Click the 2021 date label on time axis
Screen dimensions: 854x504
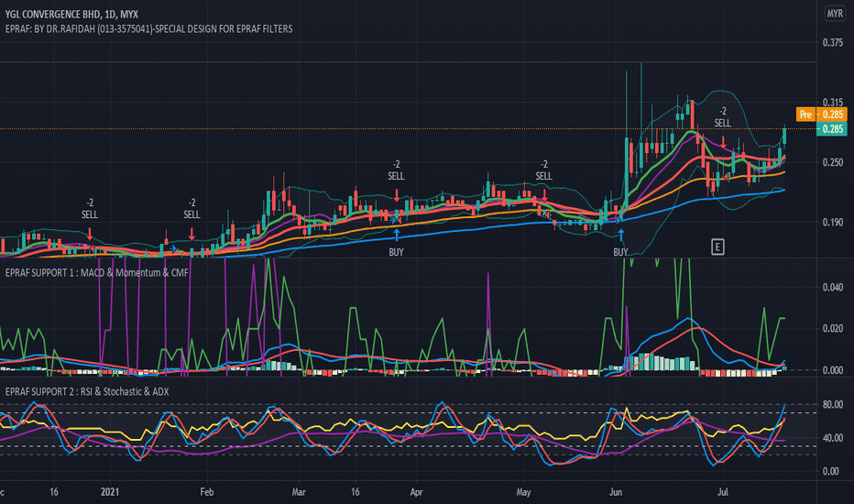(110, 492)
